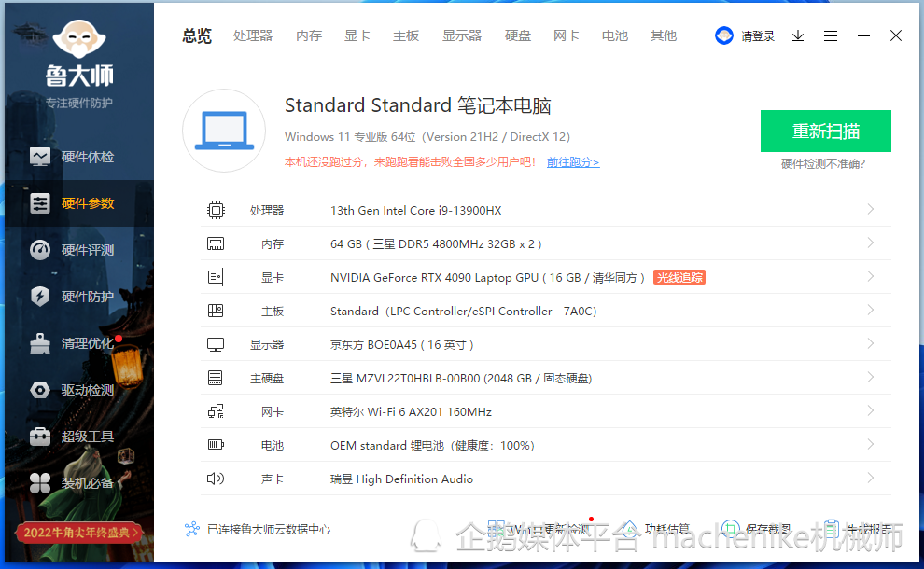This screenshot has width=924, height=569.
Task: Open 装机必备 essentials section
Action: point(72,483)
